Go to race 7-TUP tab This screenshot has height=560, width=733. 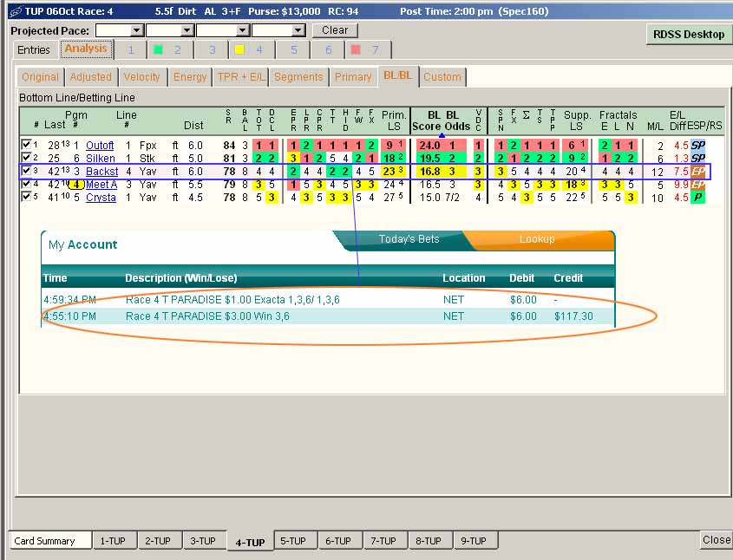click(x=383, y=540)
